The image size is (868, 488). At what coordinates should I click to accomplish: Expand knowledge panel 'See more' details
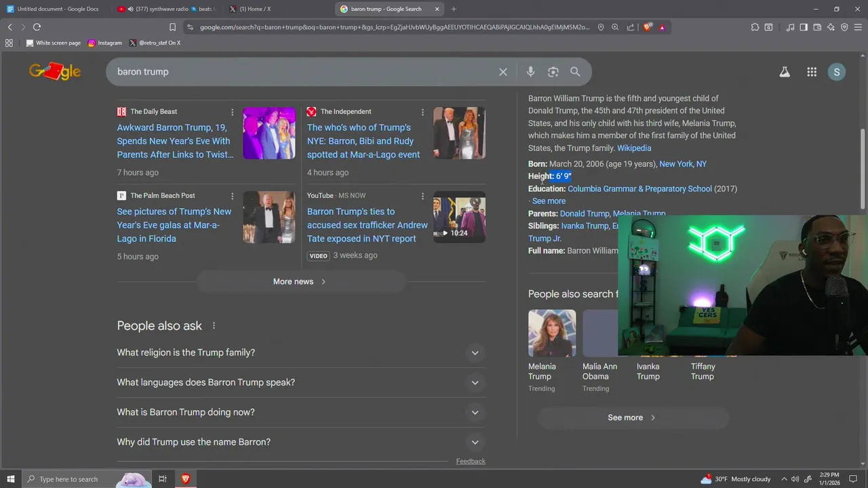click(549, 201)
